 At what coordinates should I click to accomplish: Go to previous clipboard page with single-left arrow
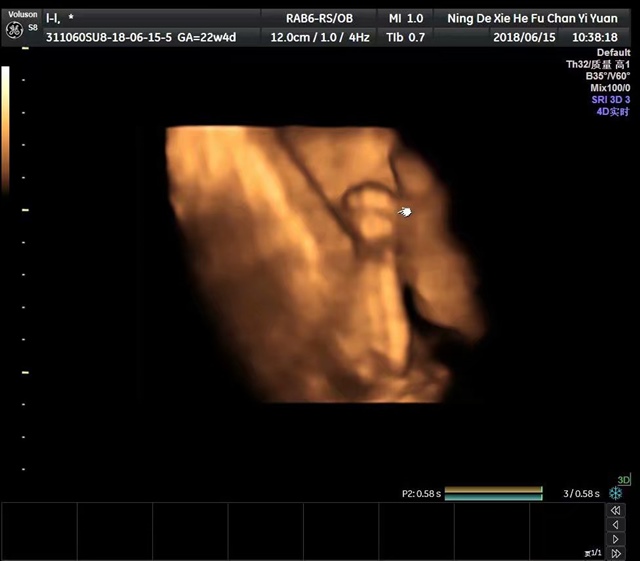coord(616,524)
